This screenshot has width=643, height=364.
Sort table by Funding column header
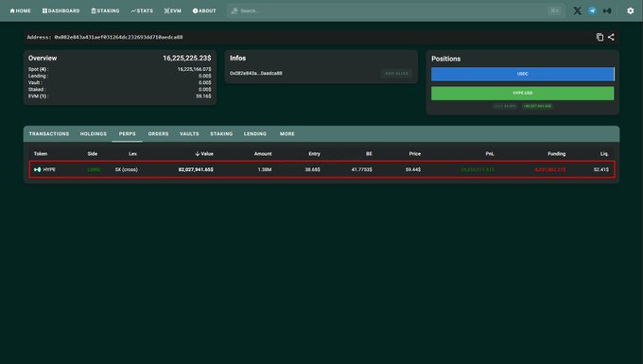[556, 154]
